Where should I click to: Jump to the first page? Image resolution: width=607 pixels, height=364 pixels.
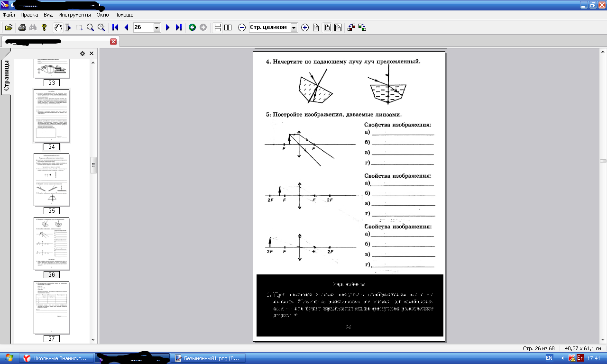point(115,27)
